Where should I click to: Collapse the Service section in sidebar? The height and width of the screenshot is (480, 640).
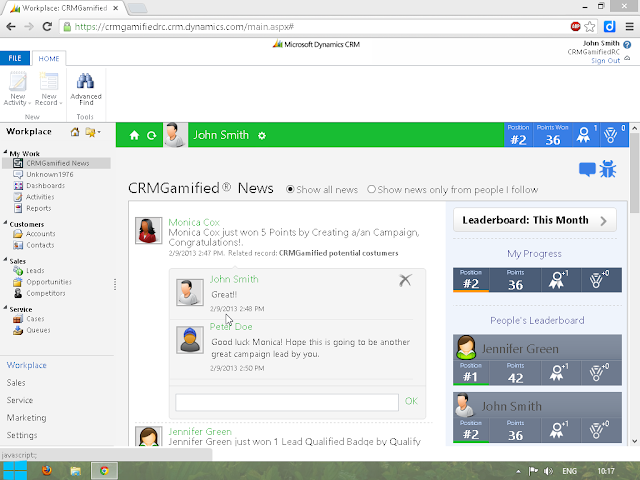point(6,307)
